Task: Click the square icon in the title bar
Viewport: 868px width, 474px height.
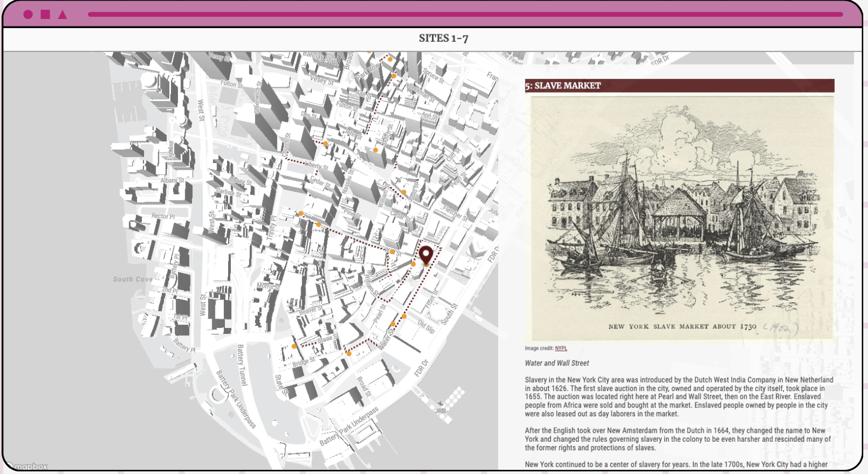Action: (x=46, y=14)
